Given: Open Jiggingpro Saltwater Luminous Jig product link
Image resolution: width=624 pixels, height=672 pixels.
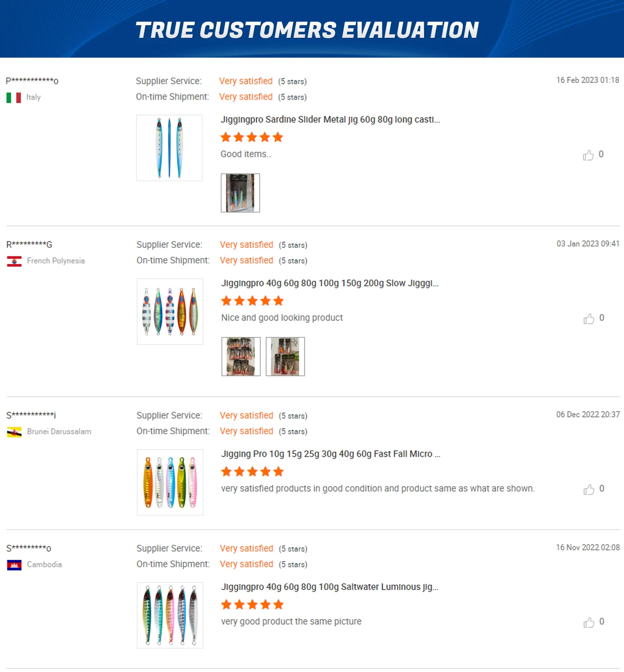Looking at the screenshot, I should pyautogui.click(x=330, y=587).
